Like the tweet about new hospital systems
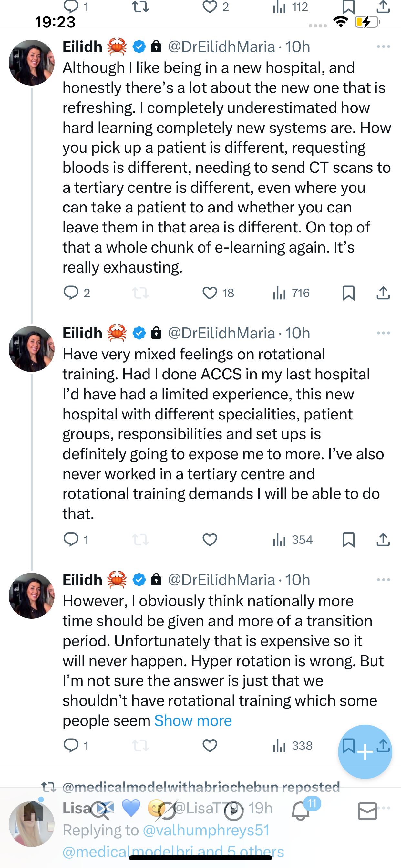 point(210,293)
